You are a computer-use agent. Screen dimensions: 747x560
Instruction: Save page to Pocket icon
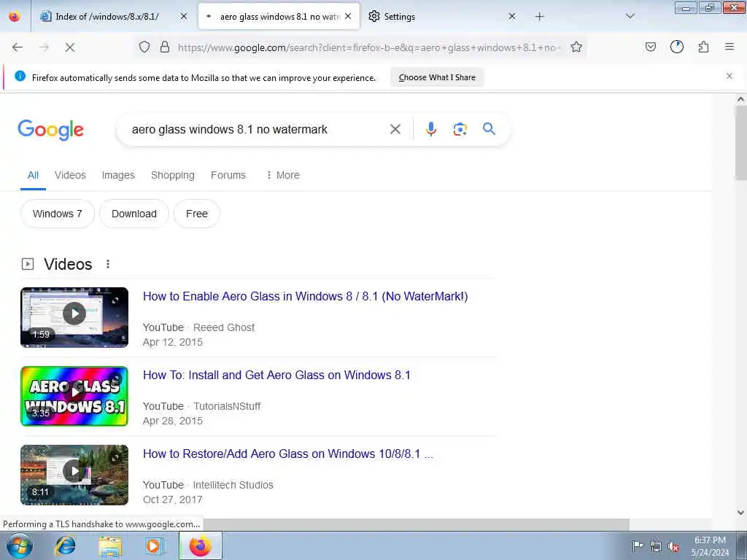click(651, 47)
